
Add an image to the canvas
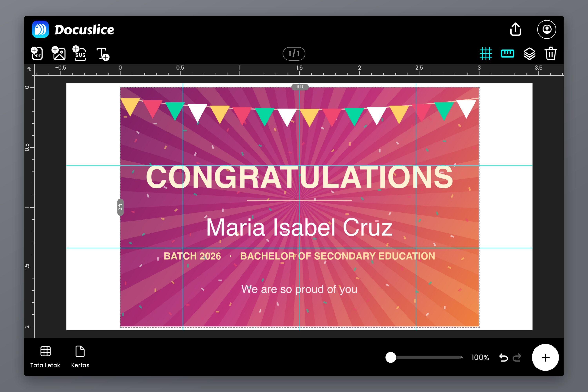[58, 53]
